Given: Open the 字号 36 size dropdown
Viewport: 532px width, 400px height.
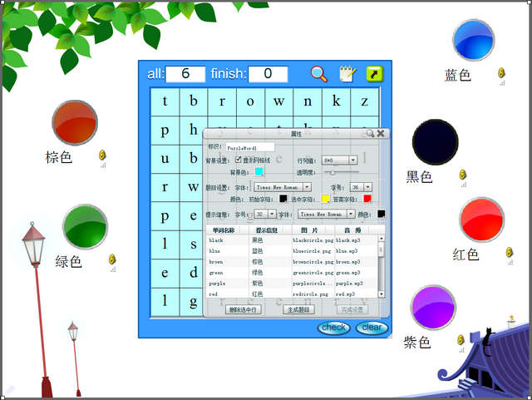Looking at the screenshot, I should point(367,187).
